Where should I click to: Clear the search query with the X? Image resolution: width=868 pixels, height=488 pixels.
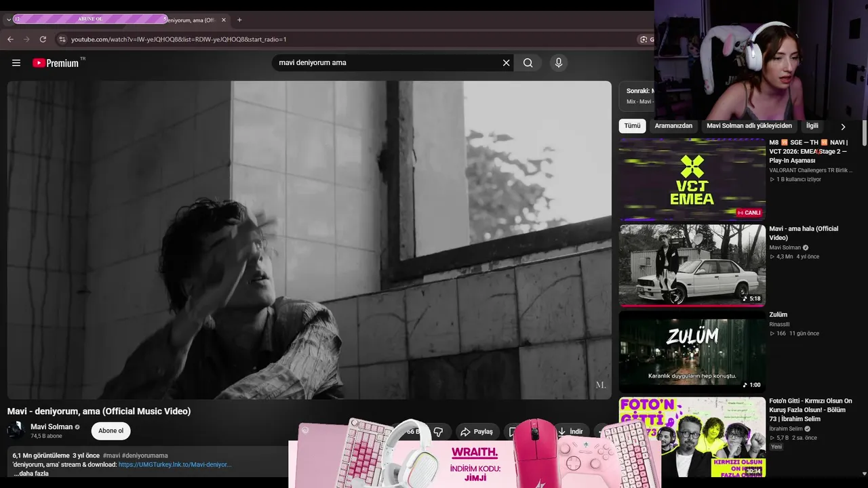[x=506, y=63]
